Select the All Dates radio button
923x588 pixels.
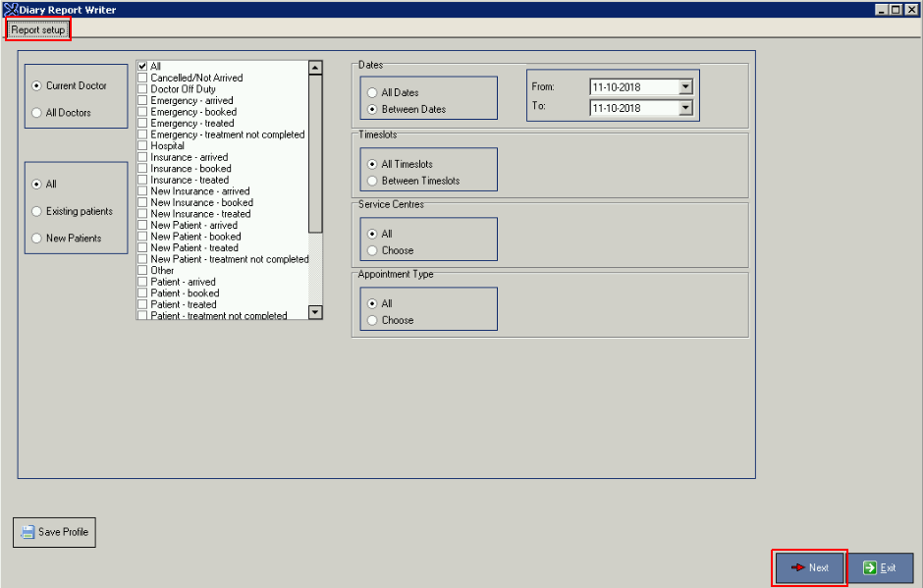click(x=372, y=93)
